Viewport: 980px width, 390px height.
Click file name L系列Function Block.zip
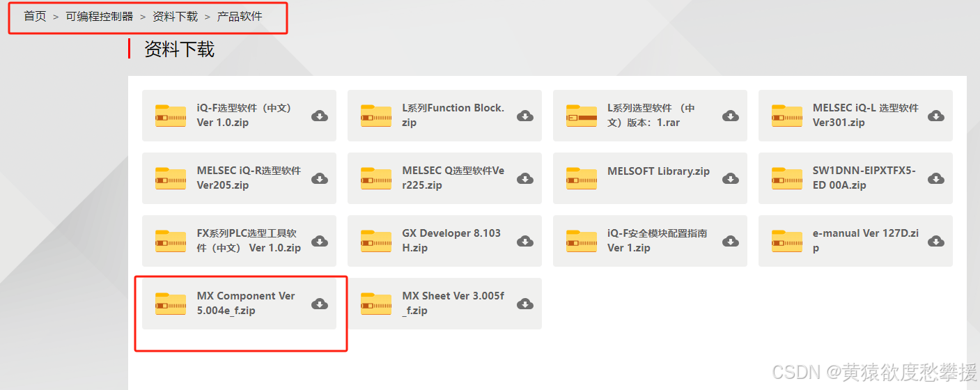(x=453, y=116)
